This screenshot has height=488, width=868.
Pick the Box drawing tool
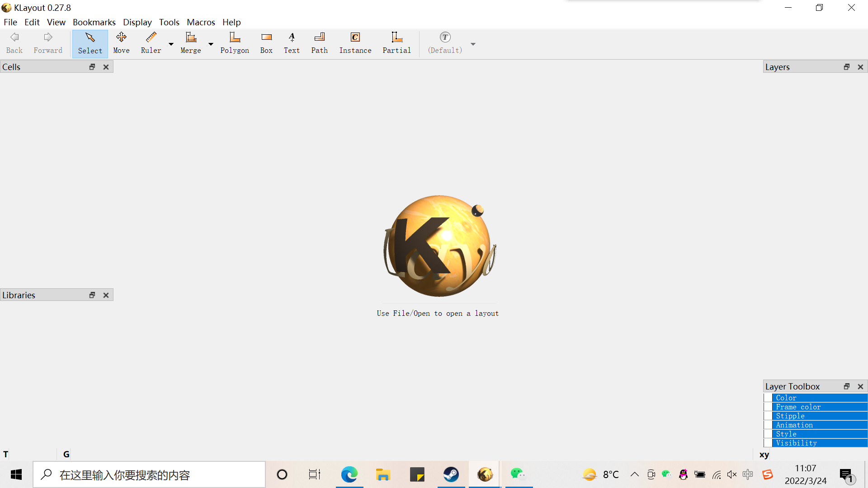[266, 43]
